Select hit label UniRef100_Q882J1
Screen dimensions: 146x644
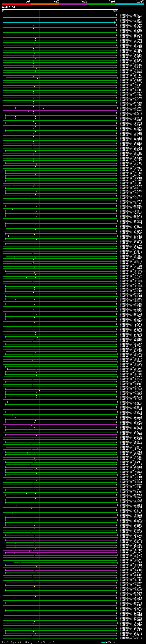tap(131, 301)
